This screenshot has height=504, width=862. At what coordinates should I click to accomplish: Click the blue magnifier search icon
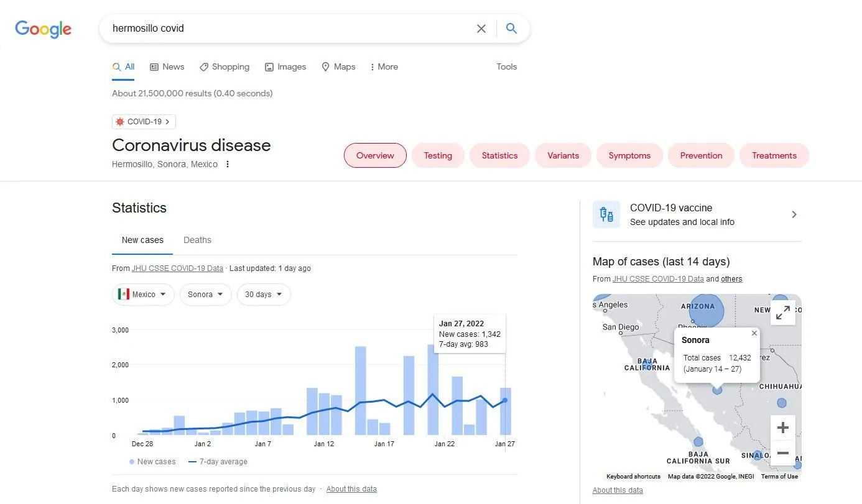[511, 29]
